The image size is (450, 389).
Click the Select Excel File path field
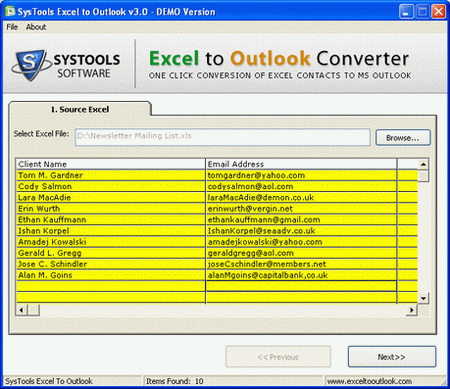(223, 137)
